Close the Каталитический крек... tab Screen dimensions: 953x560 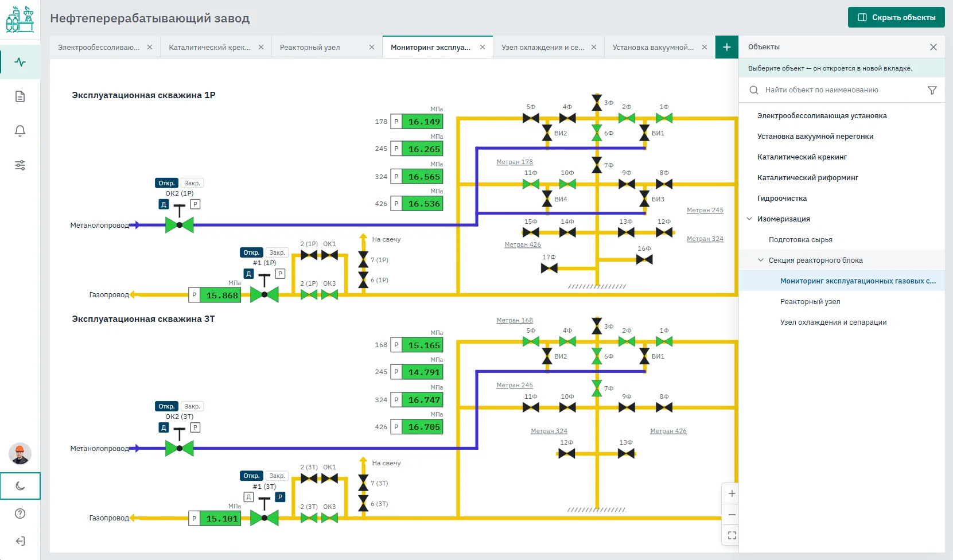click(261, 47)
